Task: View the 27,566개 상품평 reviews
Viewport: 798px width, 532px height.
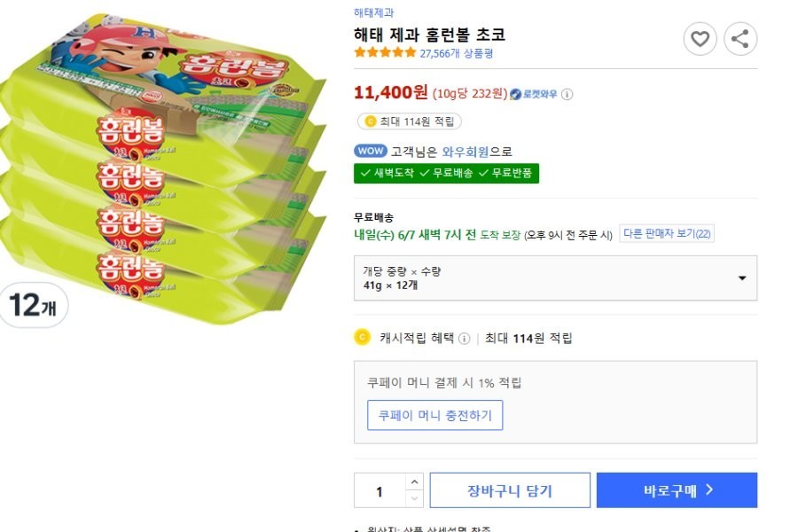Action: [x=456, y=53]
